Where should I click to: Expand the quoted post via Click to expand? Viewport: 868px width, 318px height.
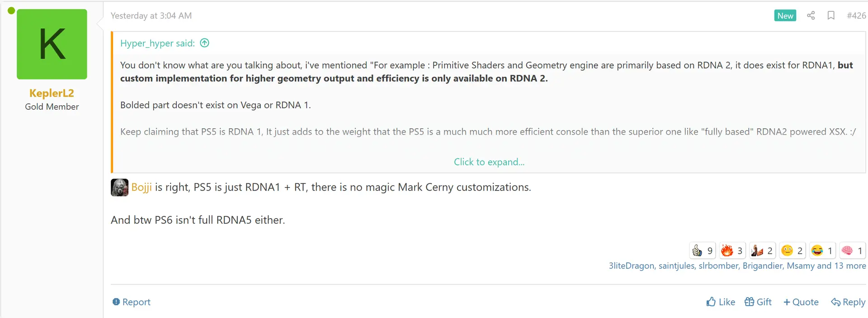coord(489,162)
